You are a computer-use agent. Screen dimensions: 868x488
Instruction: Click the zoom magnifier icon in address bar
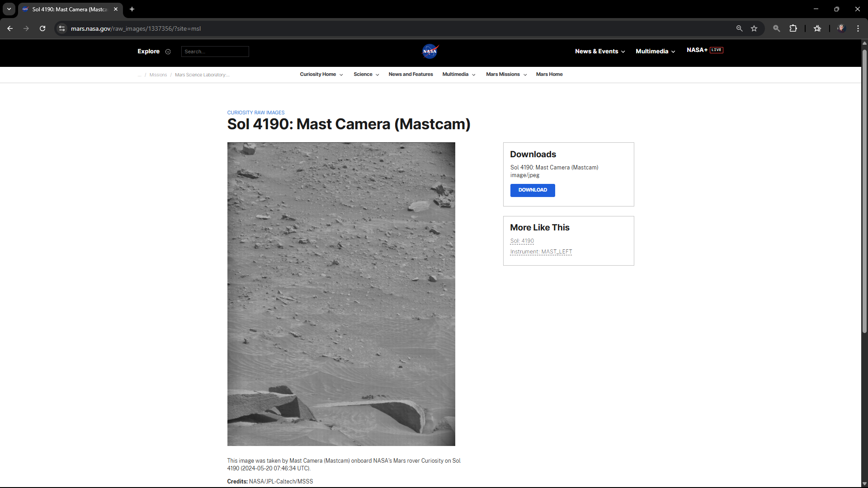pyautogui.click(x=739, y=28)
